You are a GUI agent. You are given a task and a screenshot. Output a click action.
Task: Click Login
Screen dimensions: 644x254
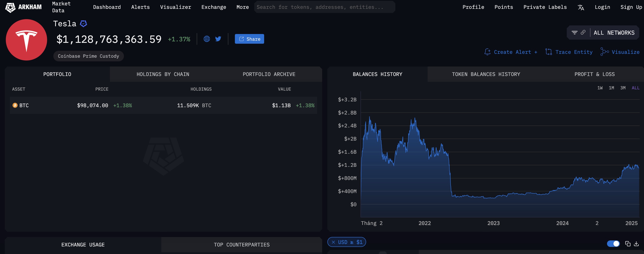(x=602, y=7)
